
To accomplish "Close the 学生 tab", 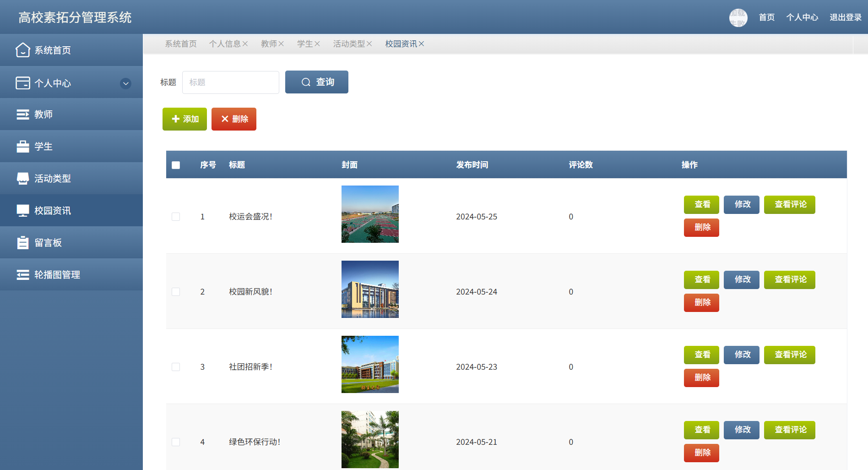I will point(317,44).
